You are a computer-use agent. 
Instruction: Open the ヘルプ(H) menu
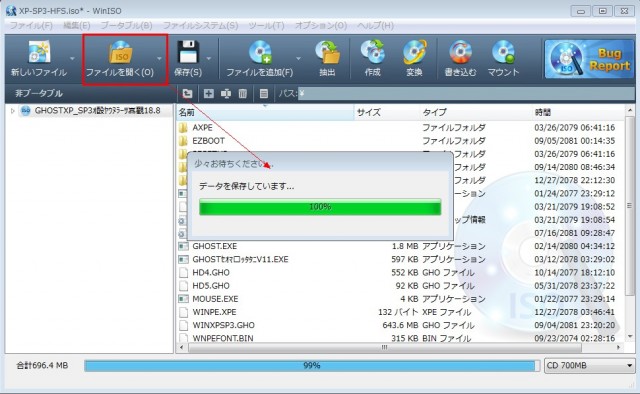point(375,25)
